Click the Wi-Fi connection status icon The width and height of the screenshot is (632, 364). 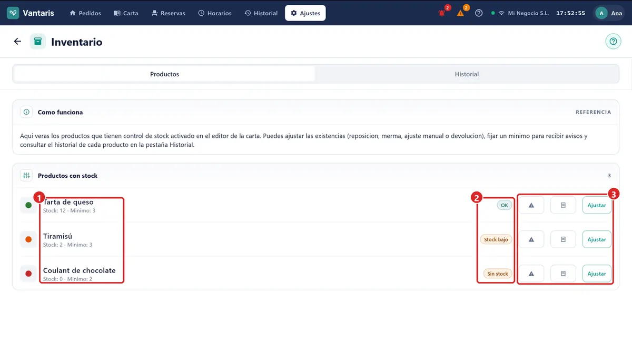[x=501, y=13]
